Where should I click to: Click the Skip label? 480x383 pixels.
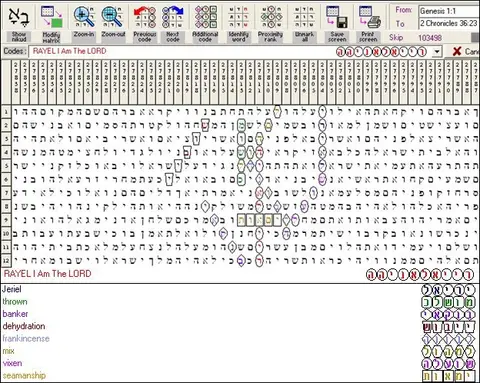coord(396,37)
